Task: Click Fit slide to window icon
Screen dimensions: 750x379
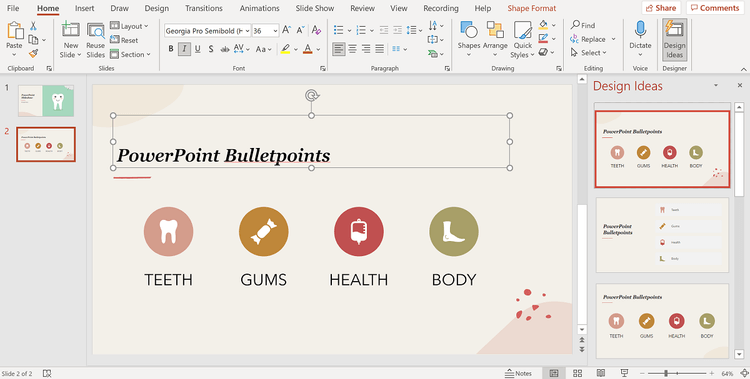Action: coord(744,373)
